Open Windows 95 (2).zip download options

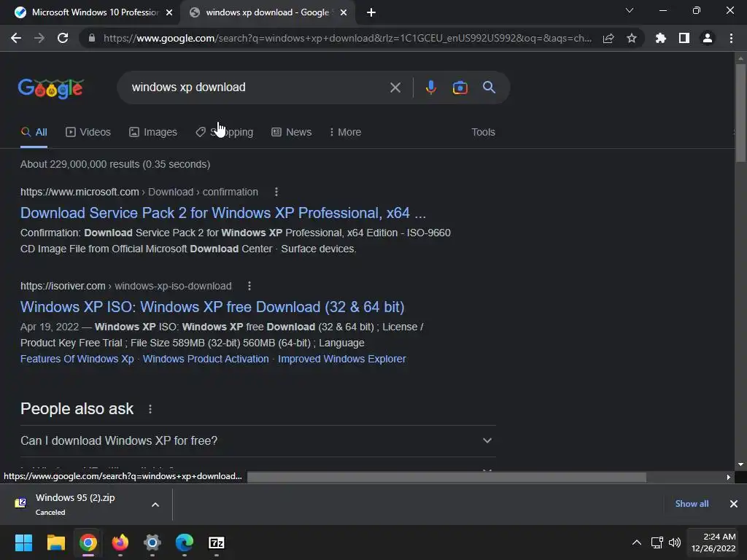point(155,505)
